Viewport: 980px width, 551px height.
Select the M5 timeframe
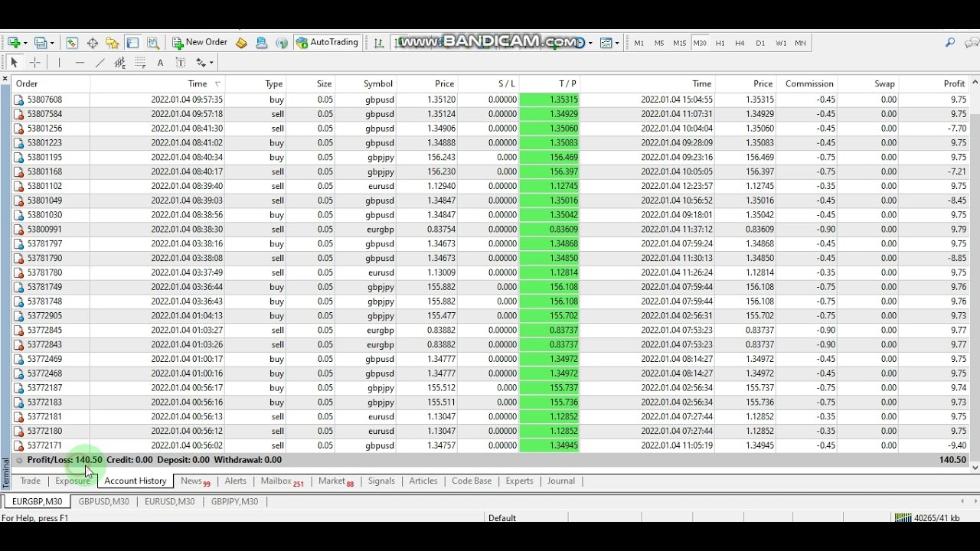click(659, 44)
